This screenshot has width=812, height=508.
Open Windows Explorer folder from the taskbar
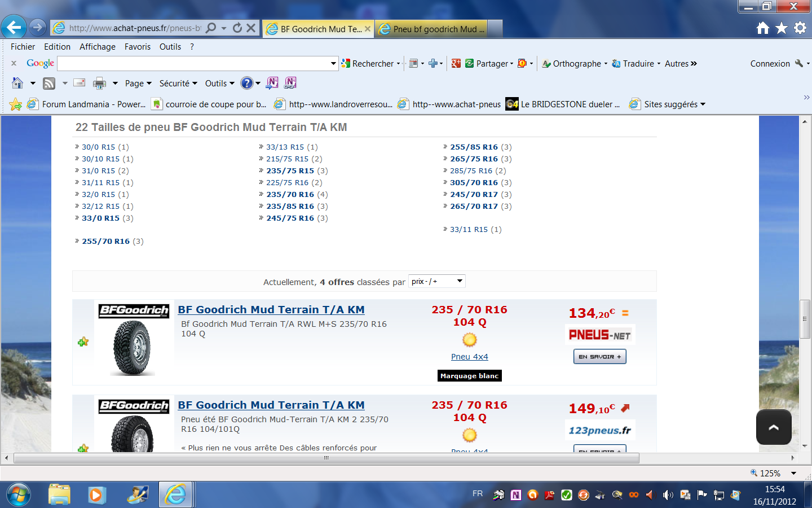click(59, 494)
